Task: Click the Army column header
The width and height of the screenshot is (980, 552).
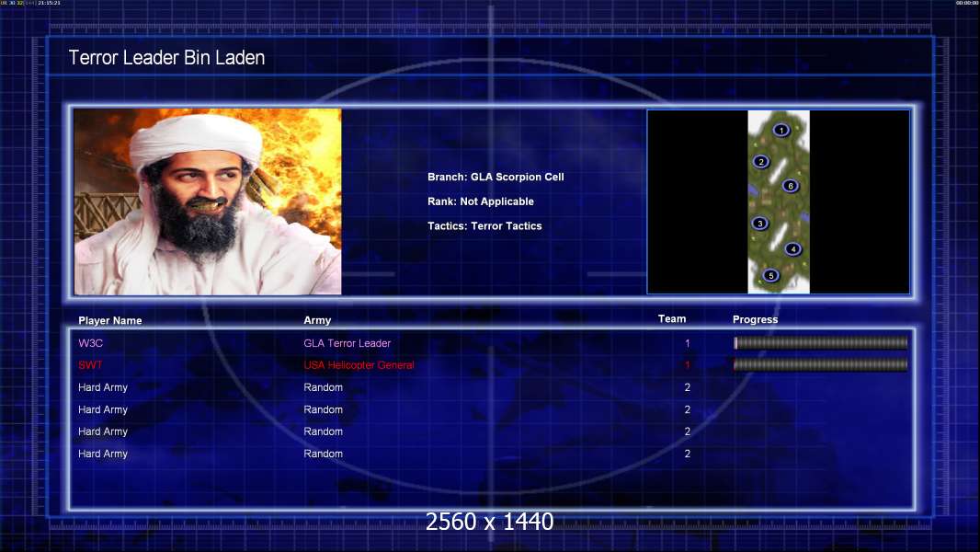Action: [x=317, y=321]
